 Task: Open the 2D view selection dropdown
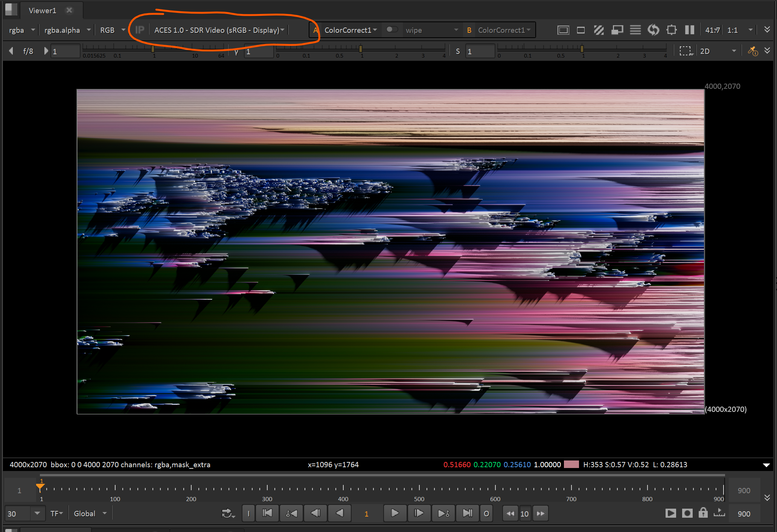tap(717, 51)
